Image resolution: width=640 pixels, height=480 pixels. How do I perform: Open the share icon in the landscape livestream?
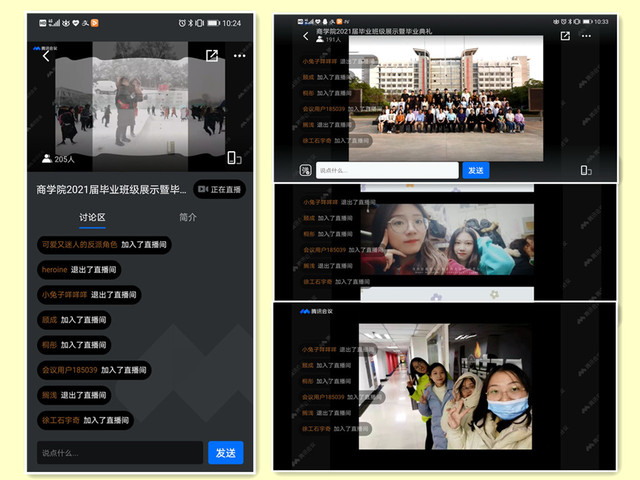565,36
